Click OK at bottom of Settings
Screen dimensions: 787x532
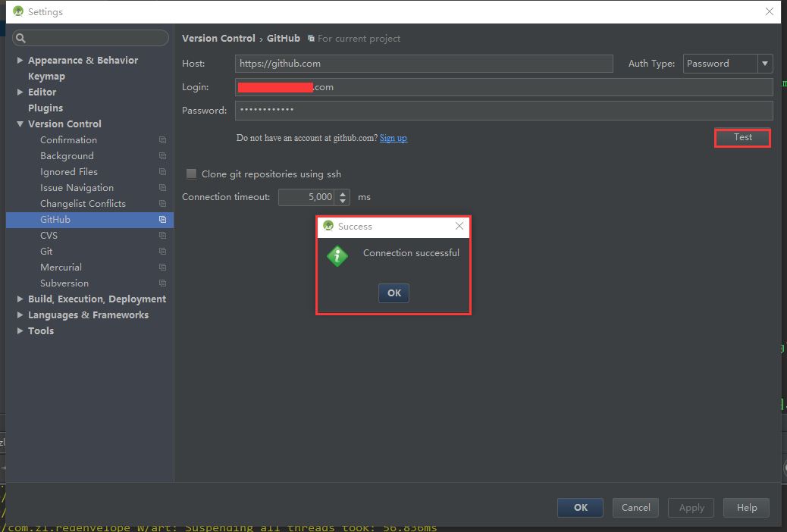click(x=580, y=508)
